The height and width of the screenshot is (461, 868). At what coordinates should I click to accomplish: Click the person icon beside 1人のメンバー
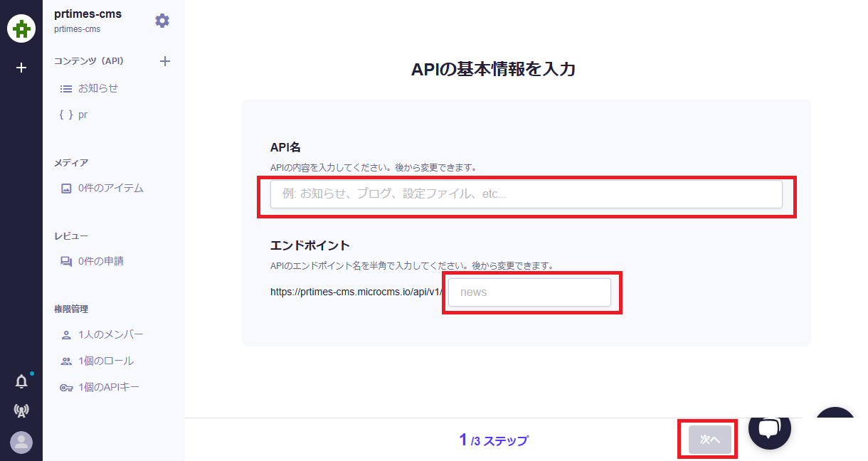point(66,335)
